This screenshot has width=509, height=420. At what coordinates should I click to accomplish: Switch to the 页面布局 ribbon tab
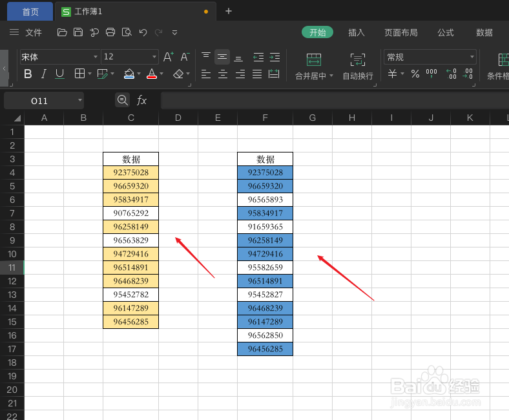(x=401, y=32)
